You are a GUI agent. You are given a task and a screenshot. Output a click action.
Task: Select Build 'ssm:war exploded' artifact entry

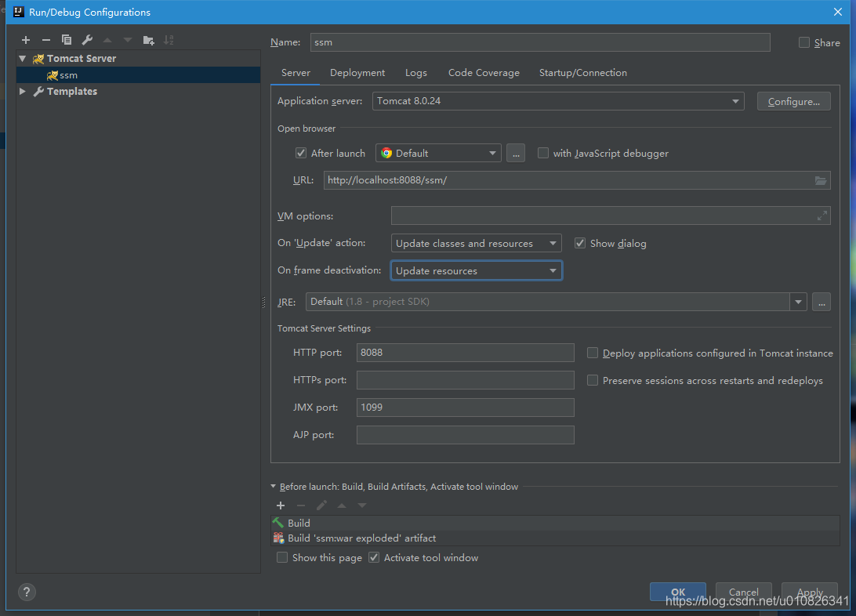[555, 538]
